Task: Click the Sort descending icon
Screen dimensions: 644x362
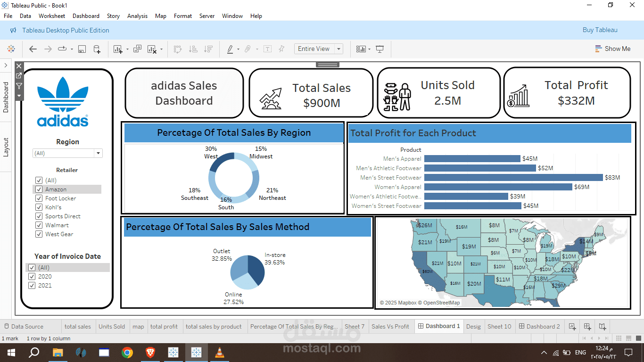Action: click(x=208, y=49)
